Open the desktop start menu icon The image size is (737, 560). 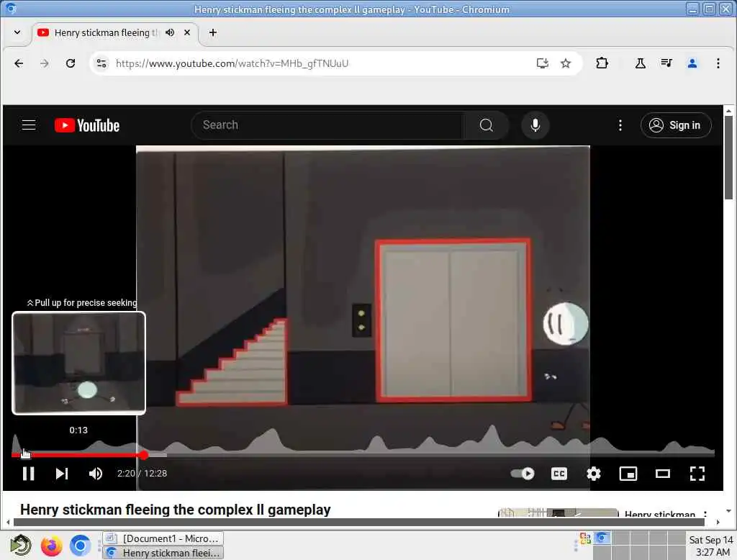pyautogui.click(x=21, y=546)
